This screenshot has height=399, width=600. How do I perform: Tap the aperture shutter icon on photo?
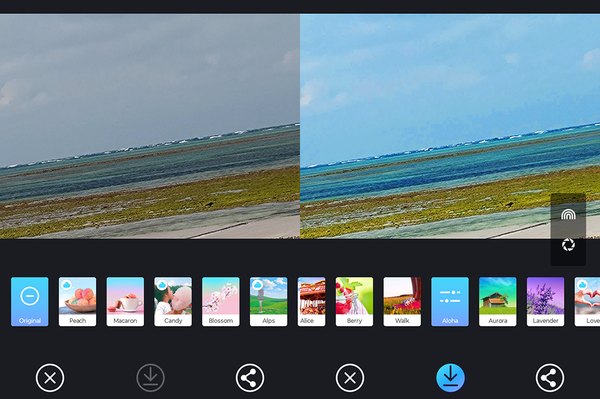(x=568, y=245)
